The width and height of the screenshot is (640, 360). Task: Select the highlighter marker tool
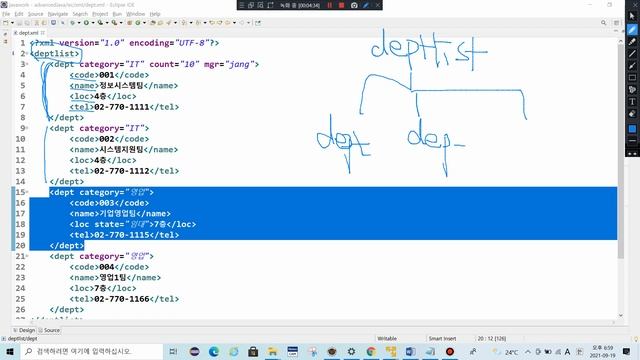pyautogui.click(x=632, y=41)
